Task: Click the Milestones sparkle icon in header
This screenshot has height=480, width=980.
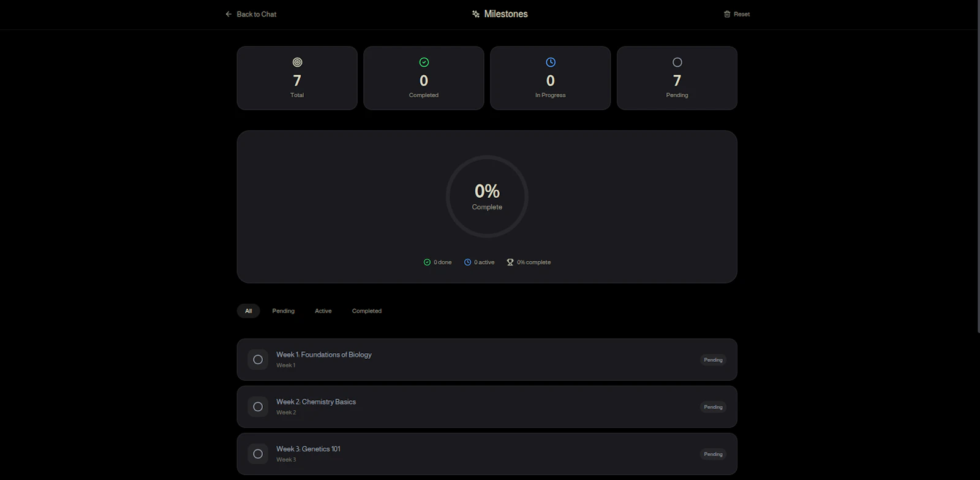Action: coord(476,14)
